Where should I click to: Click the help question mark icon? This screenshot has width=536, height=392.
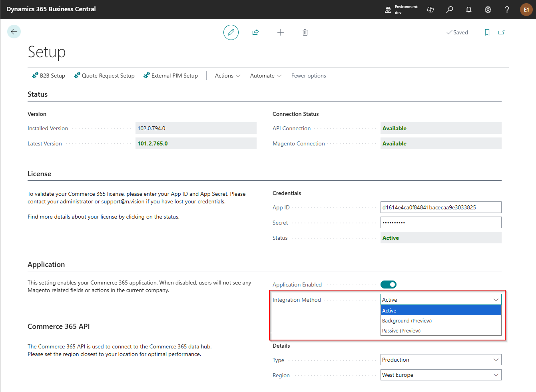click(x=507, y=10)
